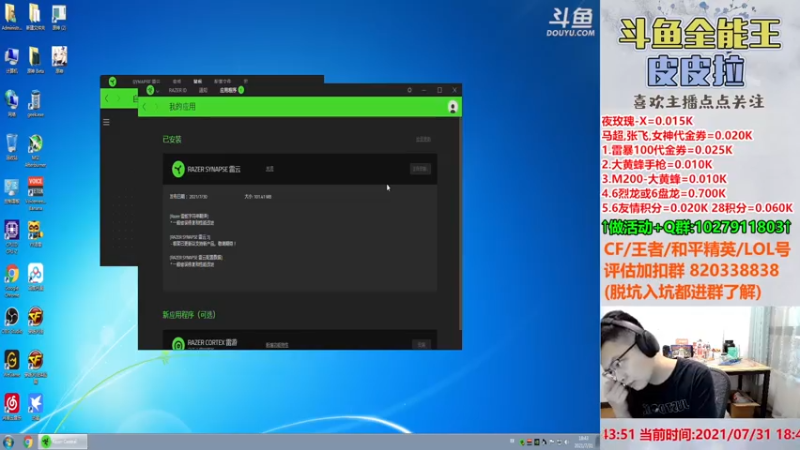Go back using the arrow beside 我的应用
This screenshot has width=800, height=450.
[144, 107]
